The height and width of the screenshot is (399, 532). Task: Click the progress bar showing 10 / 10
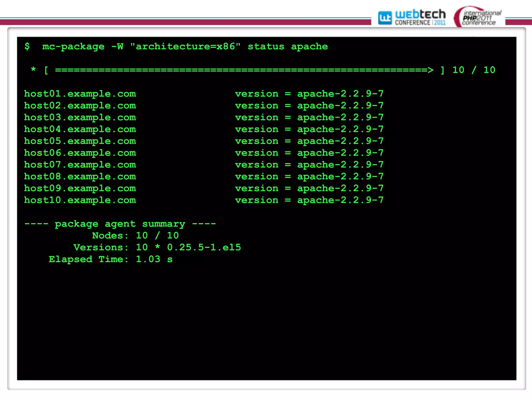click(263, 70)
